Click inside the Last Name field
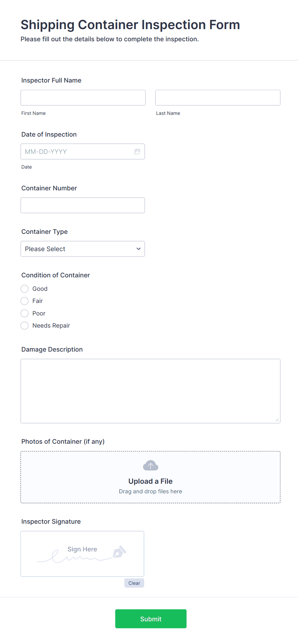 coord(218,98)
